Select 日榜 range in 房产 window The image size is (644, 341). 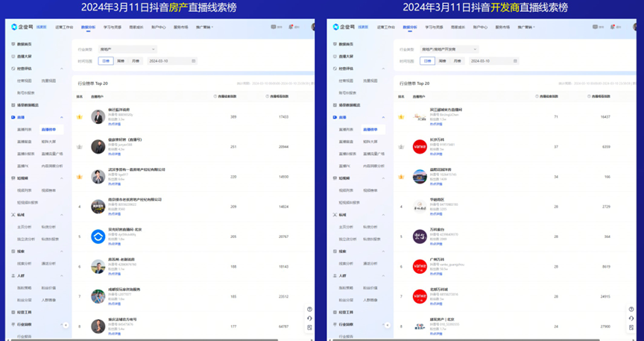pyautogui.click(x=106, y=61)
